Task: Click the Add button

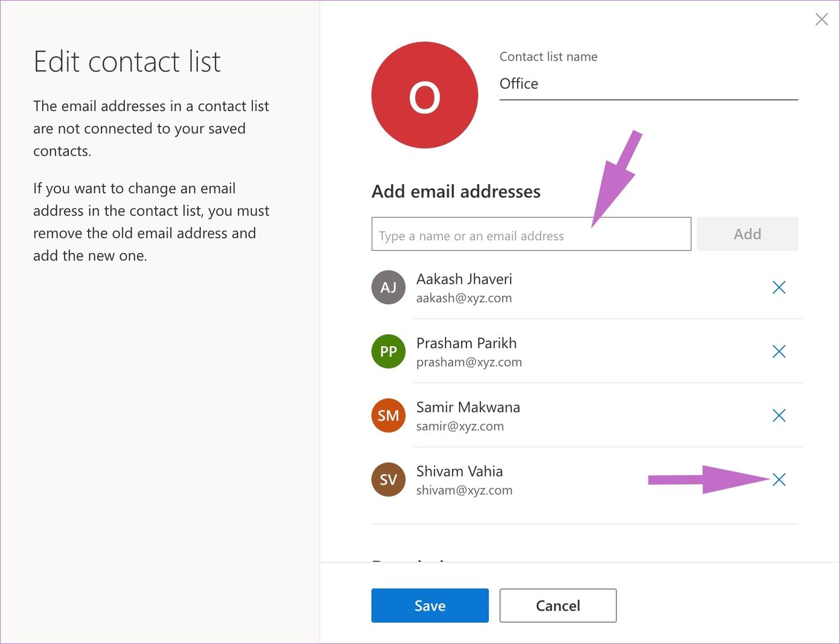Action: click(747, 234)
